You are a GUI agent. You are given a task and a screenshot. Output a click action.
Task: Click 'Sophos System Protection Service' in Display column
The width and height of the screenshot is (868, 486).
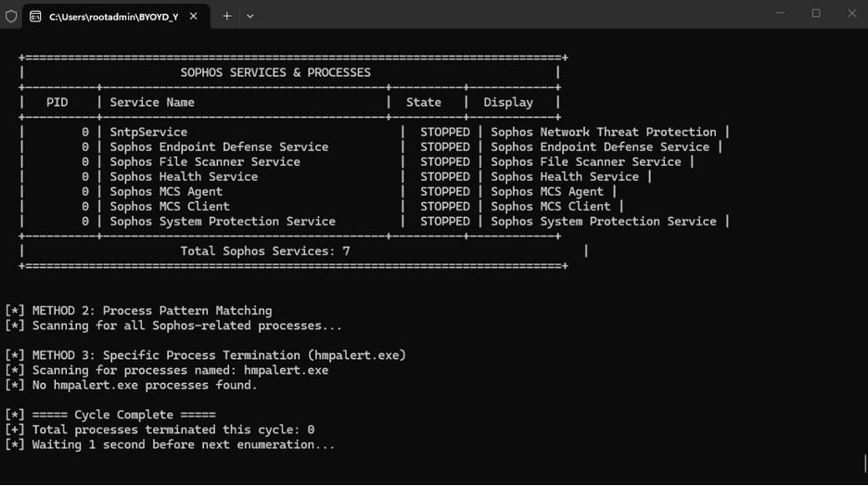tap(604, 222)
